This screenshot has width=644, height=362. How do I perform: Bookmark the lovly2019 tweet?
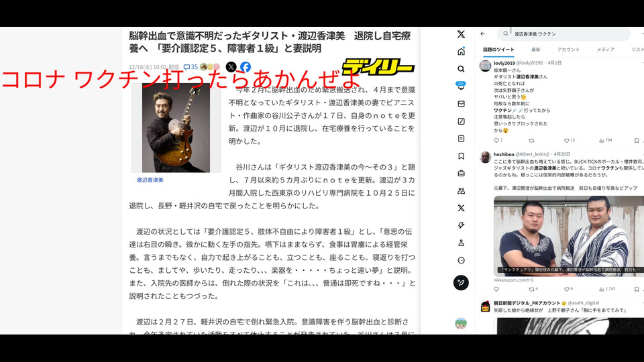tap(636, 140)
